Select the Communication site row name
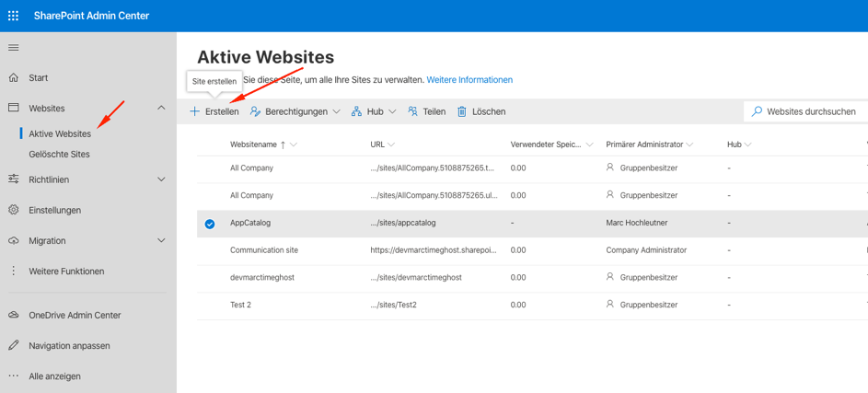This screenshot has width=868, height=393. pos(264,250)
